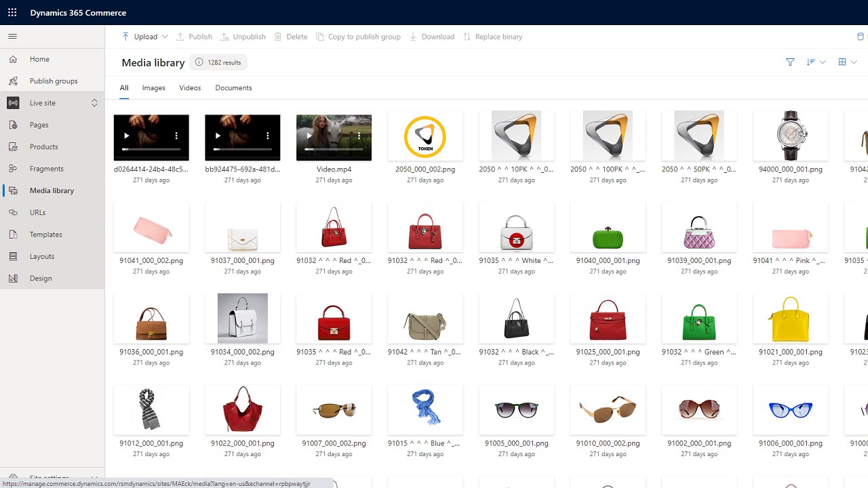Select the 94000_000_001.png watch thumbnail

click(791, 136)
